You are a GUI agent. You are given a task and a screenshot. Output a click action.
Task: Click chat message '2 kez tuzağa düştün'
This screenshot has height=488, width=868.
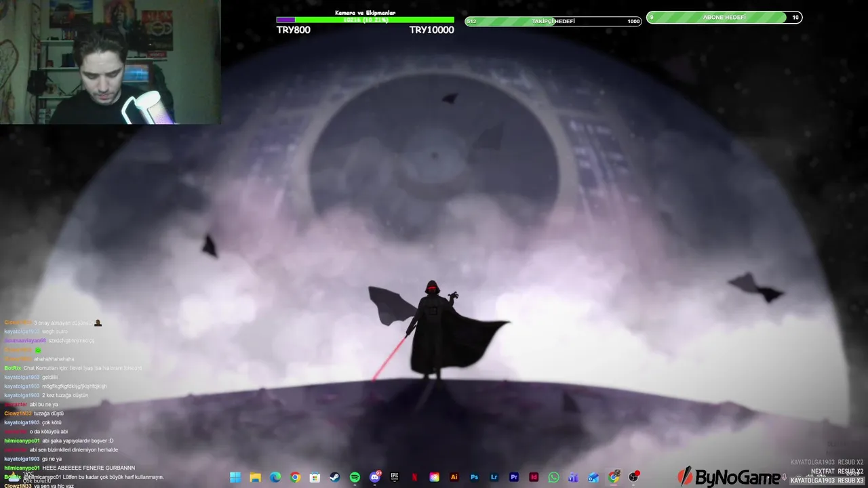click(65, 395)
